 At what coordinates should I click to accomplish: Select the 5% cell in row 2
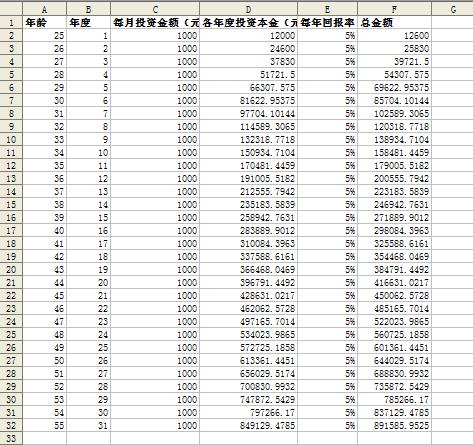click(x=327, y=35)
